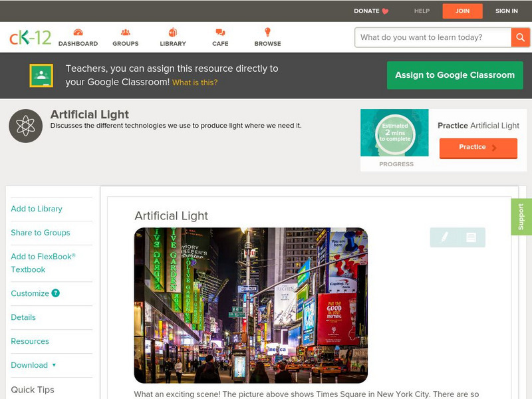Click the orange search magnifier button
This screenshot has width=532, height=399.
pyautogui.click(x=520, y=37)
